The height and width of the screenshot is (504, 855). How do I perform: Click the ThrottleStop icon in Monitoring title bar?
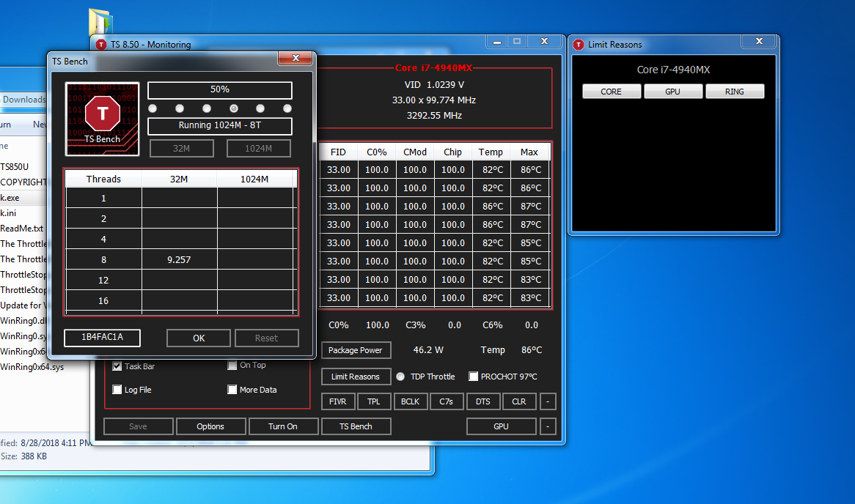(101, 45)
